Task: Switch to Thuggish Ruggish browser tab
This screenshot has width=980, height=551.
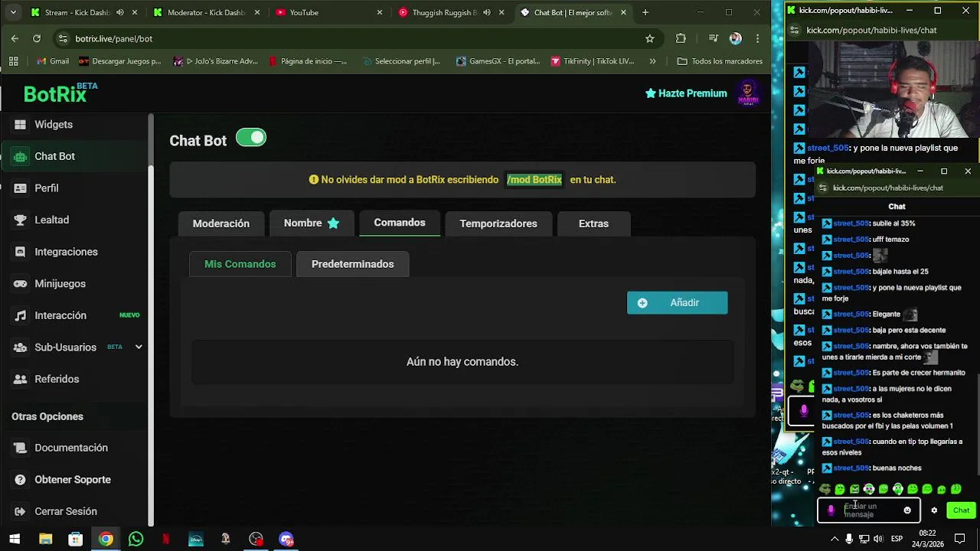Action: click(450, 12)
